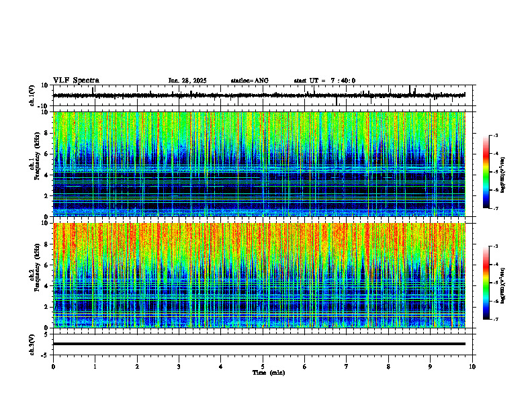Click the ch.1 spectrogram "6" kHz tick label

pos(47,154)
